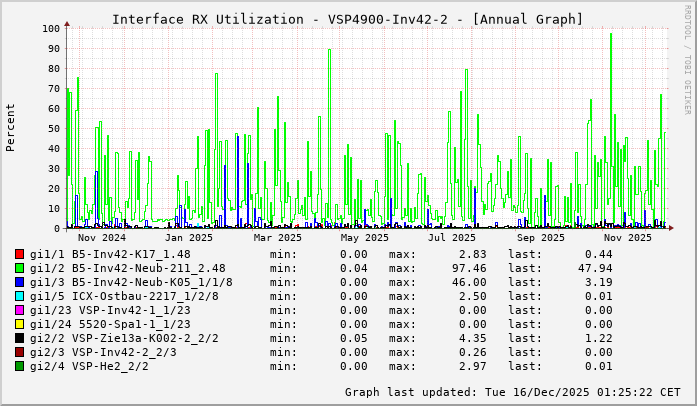
Task: Click the Jul 2025 x-axis label
Action: (452, 237)
